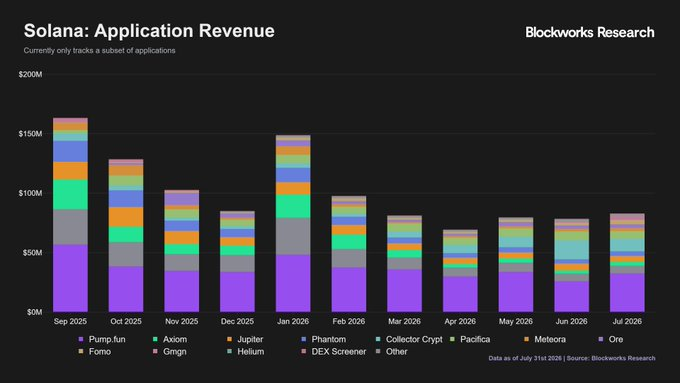Click the Ore legend swatch

(601, 339)
